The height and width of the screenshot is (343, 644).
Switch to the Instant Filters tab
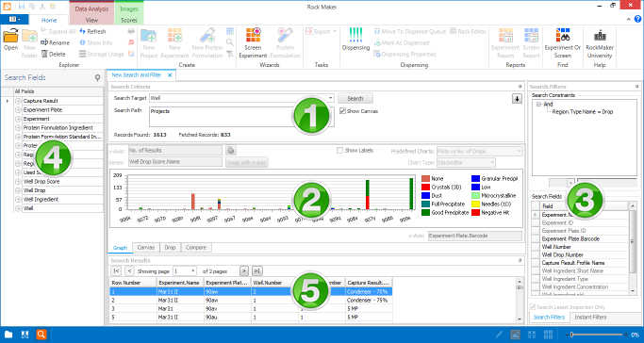click(590, 318)
